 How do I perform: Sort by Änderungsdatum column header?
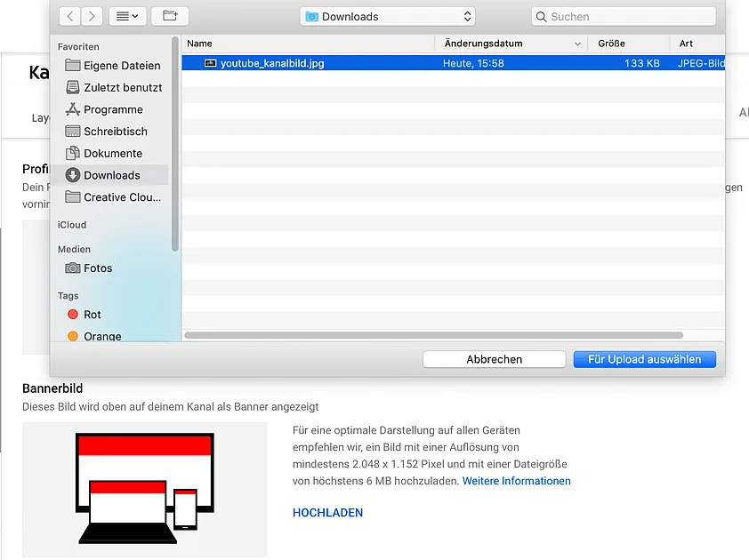pos(483,44)
